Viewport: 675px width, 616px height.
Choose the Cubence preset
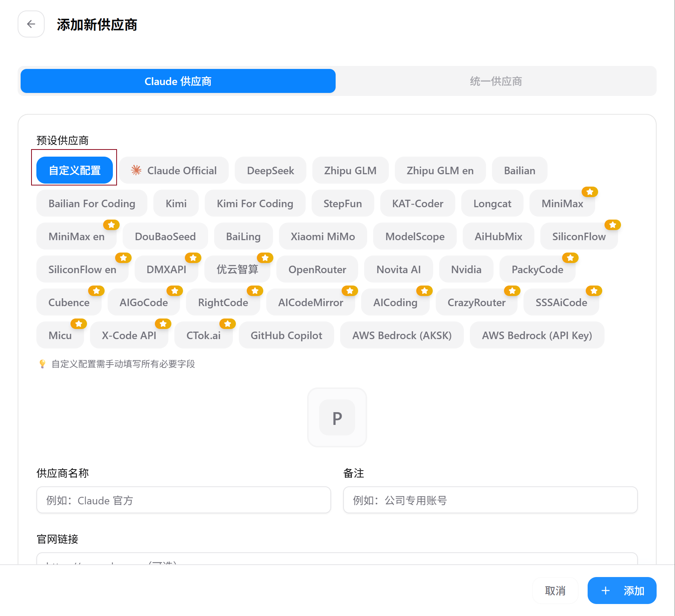(x=69, y=302)
